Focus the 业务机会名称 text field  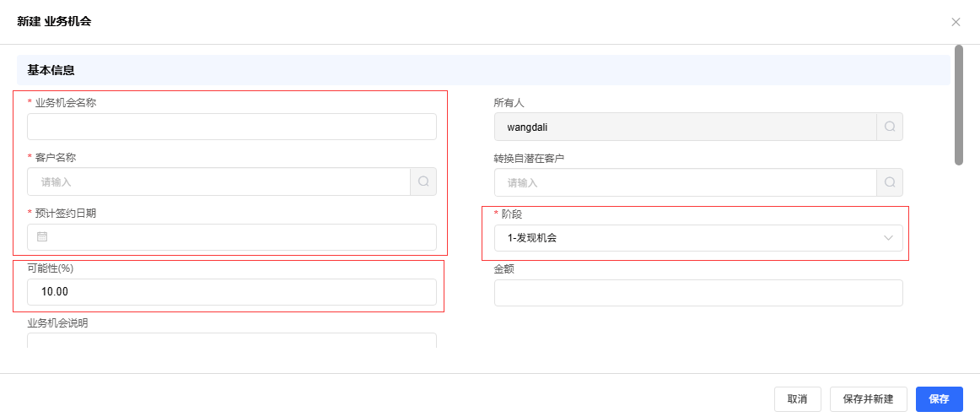(232, 127)
